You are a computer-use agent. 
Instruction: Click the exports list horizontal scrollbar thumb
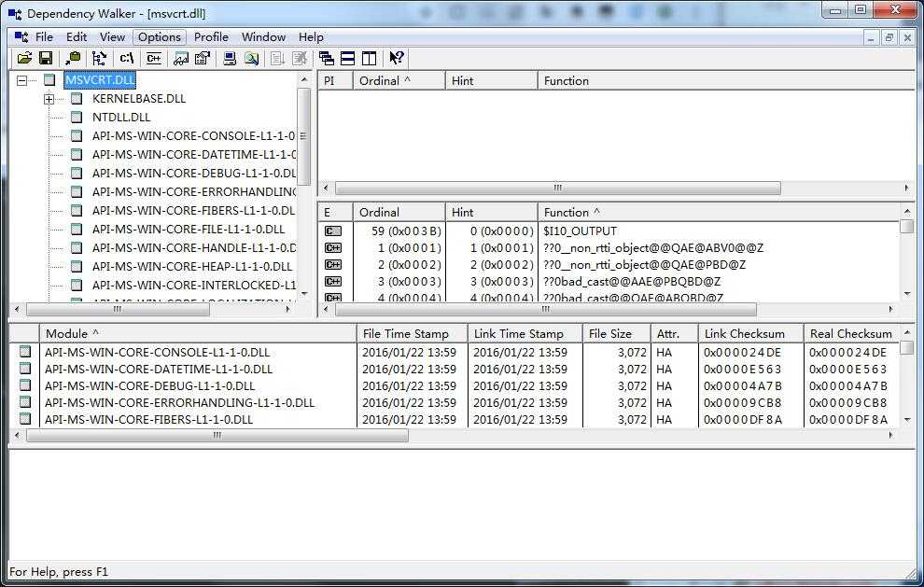click(546, 309)
